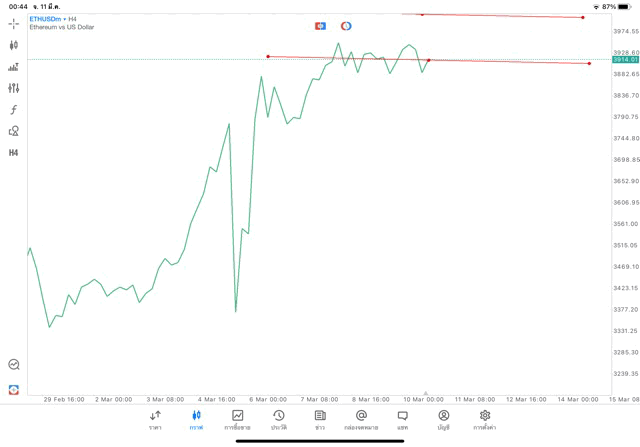Open the depth of market icon
The width and height of the screenshot is (640, 447).
pos(14,67)
